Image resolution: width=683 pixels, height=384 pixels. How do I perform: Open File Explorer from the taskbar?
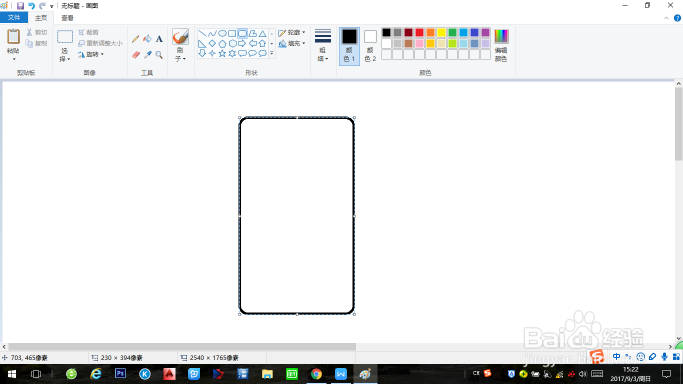tap(267, 374)
